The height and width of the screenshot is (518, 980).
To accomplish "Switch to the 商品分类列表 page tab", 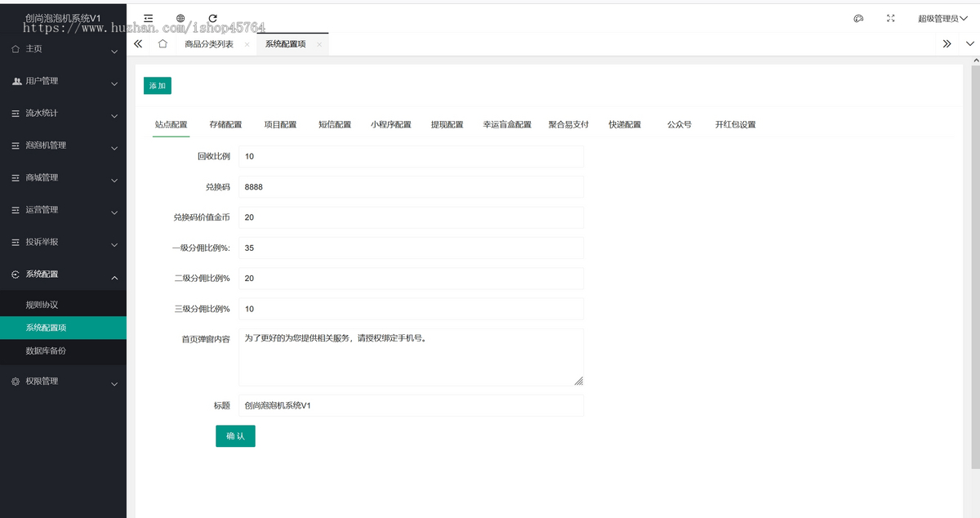I will tap(209, 44).
